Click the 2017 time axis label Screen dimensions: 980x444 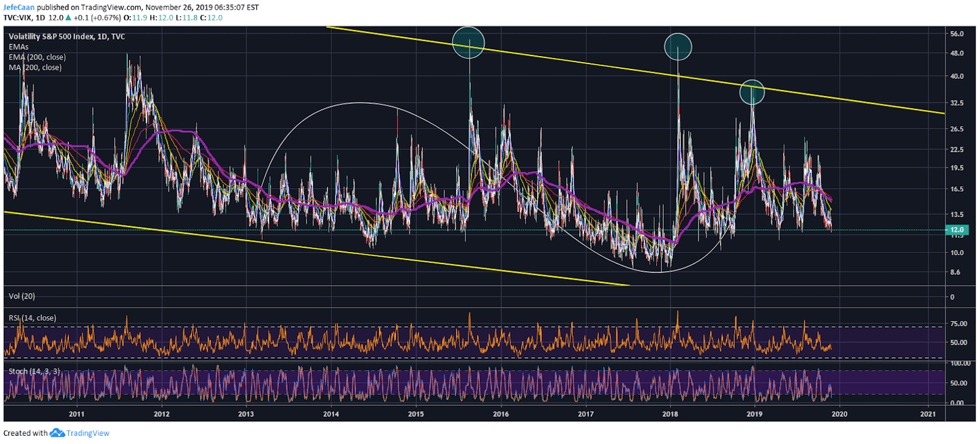(585, 414)
